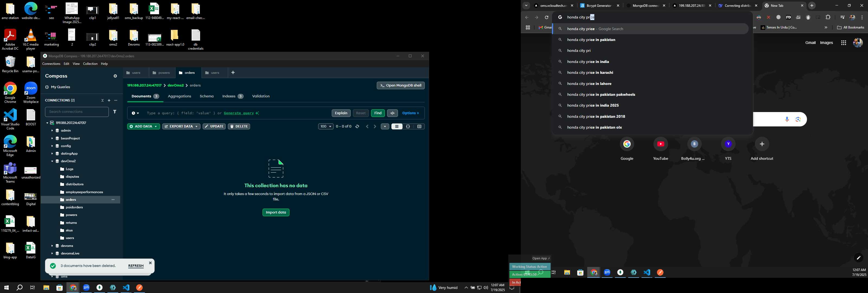Screen dimensions: 868x293
Task: Switch to JSON view of documents
Action: pyautogui.click(x=408, y=127)
